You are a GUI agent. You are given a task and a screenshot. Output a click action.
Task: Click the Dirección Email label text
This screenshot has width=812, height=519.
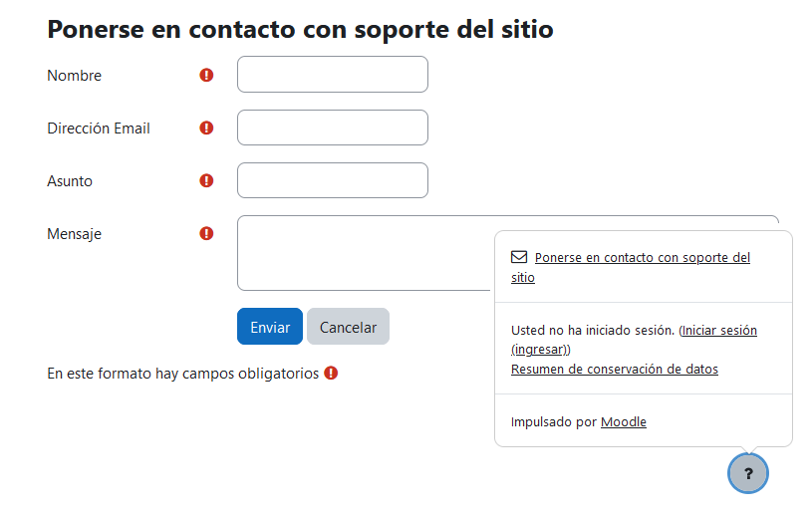click(x=99, y=129)
